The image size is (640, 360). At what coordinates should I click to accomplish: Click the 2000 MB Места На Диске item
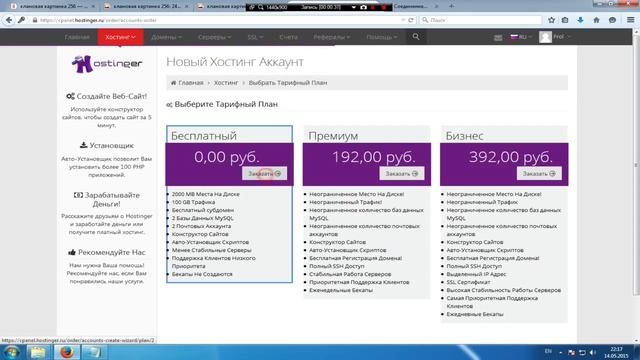206,194
